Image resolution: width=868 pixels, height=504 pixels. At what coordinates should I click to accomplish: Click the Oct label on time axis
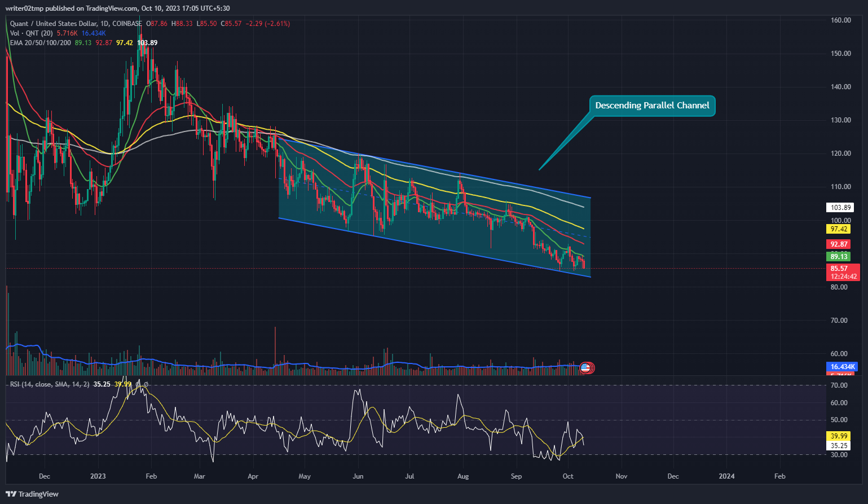coord(568,476)
